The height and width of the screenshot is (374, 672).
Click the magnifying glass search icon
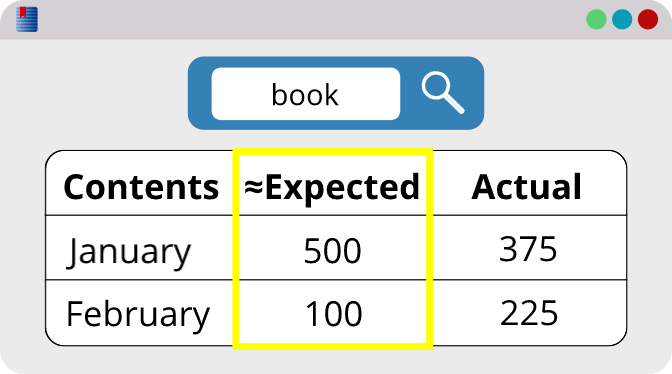tap(443, 93)
